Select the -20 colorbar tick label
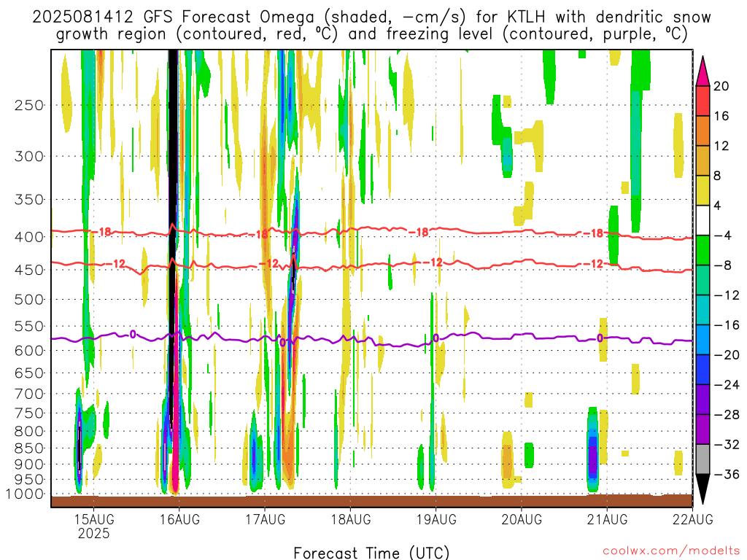The height and width of the screenshot is (560, 747). coord(727,355)
